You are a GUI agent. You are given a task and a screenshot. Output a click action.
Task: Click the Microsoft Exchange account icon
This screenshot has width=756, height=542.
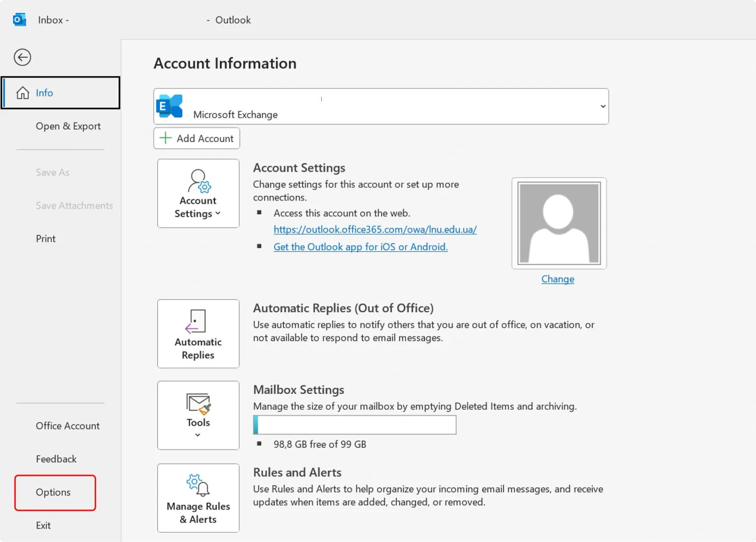click(x=170, y=106)
